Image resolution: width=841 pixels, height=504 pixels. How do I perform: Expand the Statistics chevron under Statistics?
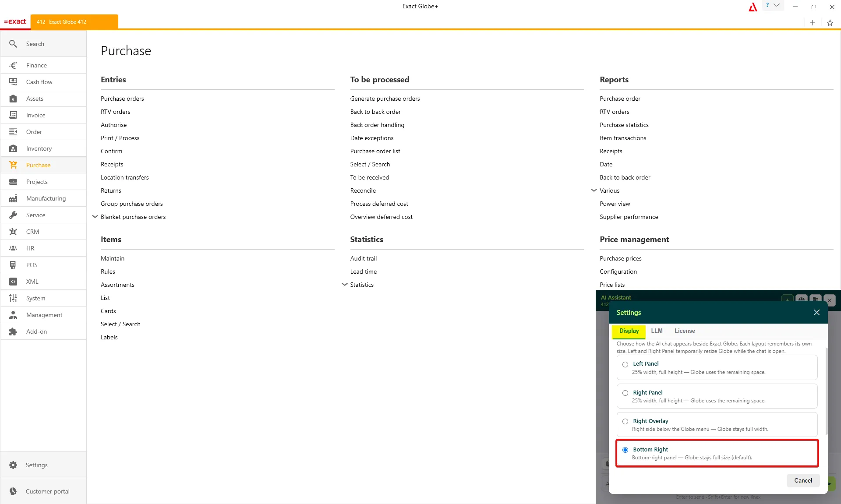[x=345, y=285]
